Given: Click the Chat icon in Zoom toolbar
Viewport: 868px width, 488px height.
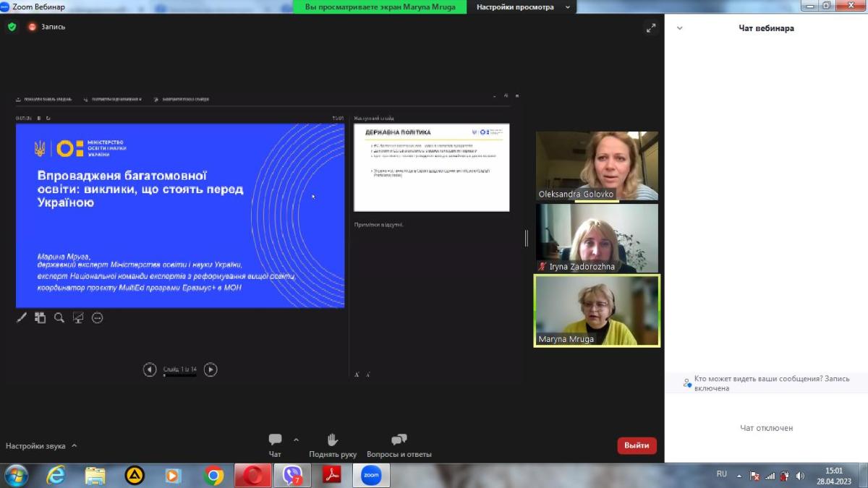Looking at the screenshot, I should pos(275,440).
